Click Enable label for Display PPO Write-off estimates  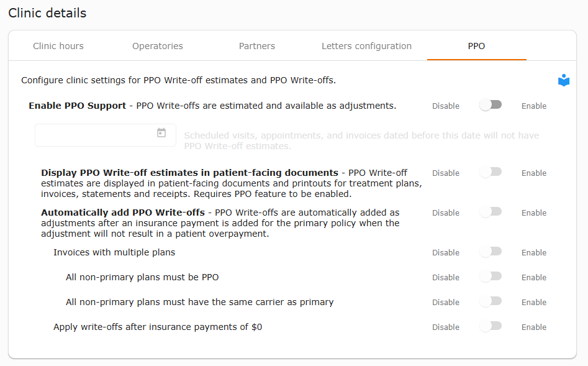(x=533, y=173)
